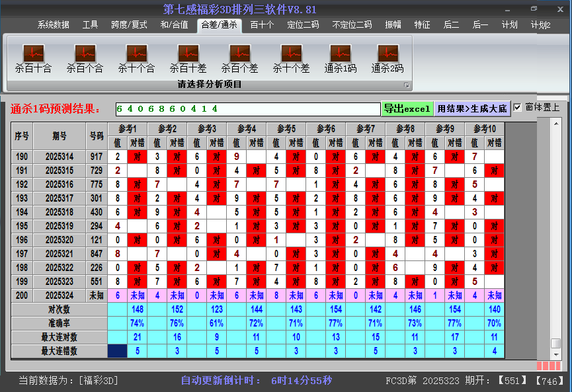The image size is (572, 392).
Task: Expand the ribbon group dialog launcher
Action: [407, 85]
